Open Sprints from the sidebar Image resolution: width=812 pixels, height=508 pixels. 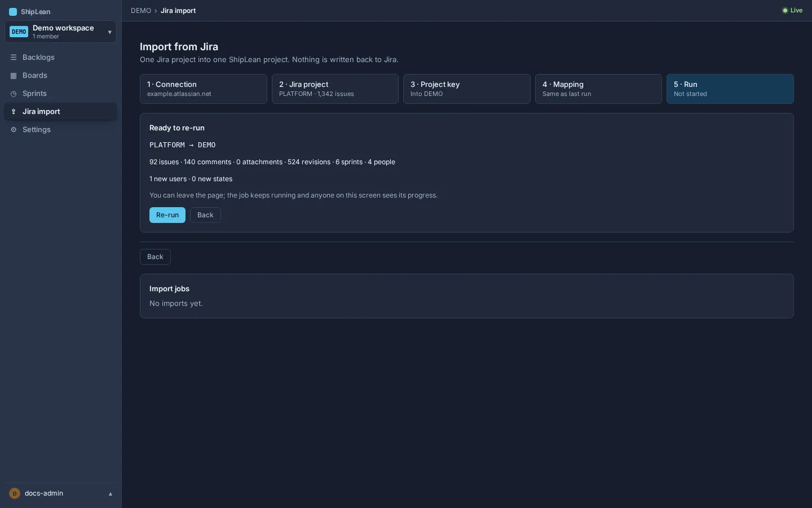(61, 94)
